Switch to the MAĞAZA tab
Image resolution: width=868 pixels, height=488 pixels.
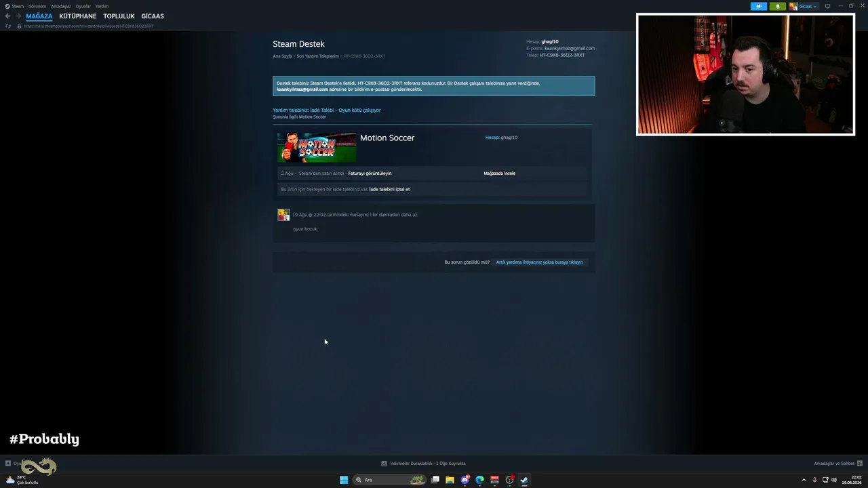click(x=39, y=16)
